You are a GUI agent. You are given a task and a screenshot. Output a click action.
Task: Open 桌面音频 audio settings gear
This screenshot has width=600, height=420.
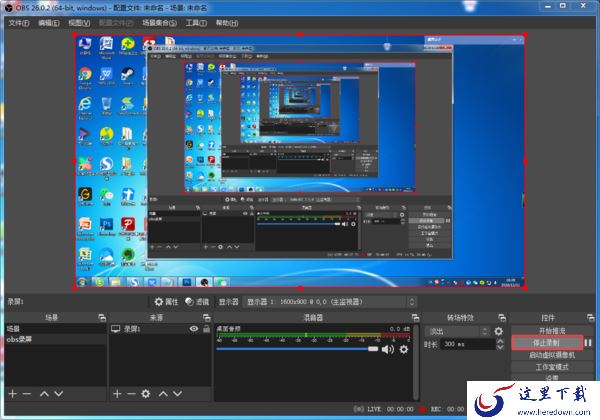click(x=404, y=349)
